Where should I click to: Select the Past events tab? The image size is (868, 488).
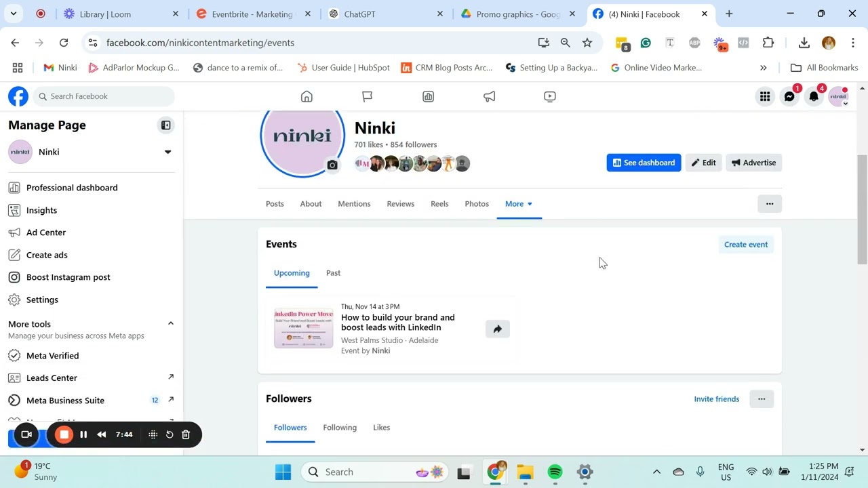pos(333,273)
